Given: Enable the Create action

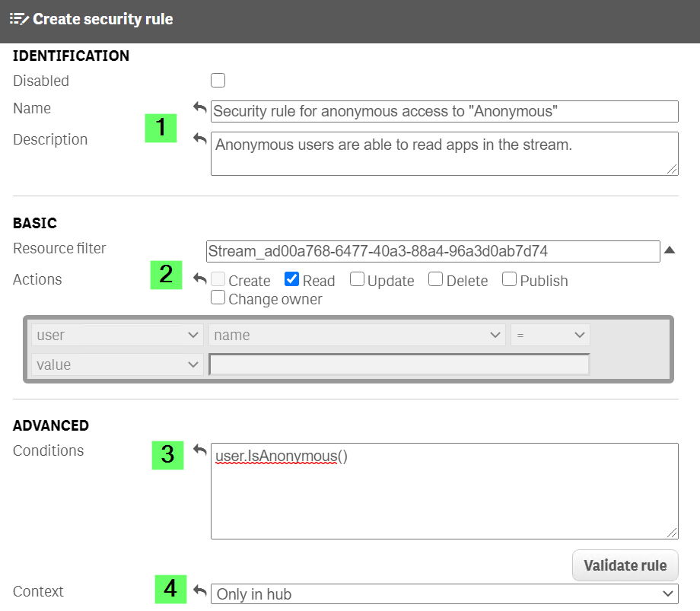Looking at the screenshot, I should point(218,279).
